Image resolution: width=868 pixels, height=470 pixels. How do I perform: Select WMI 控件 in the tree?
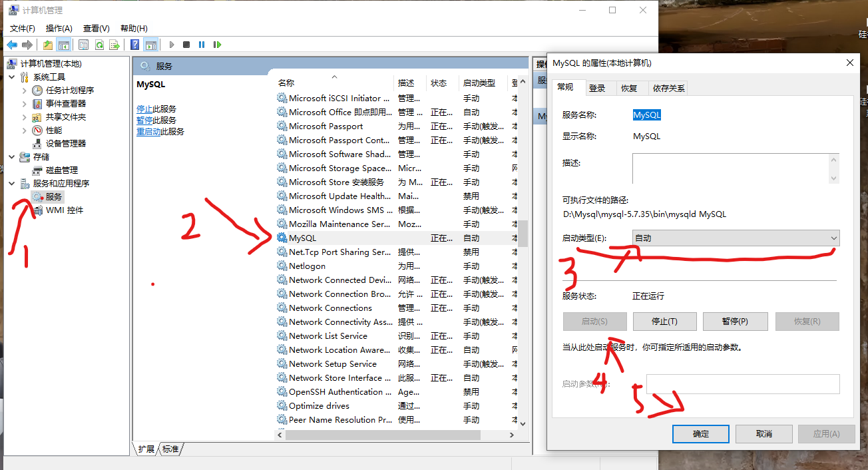65,210
